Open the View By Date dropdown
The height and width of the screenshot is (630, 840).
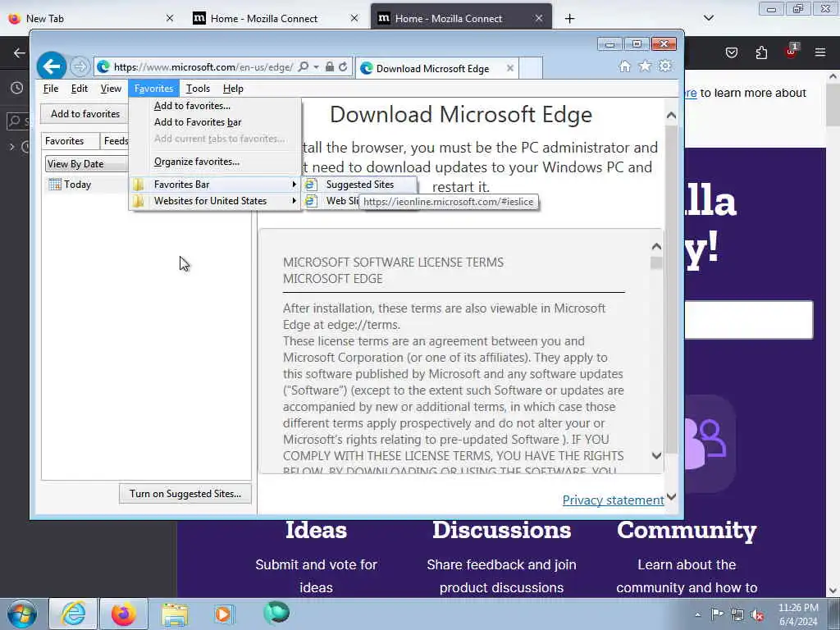click(87, 164)
